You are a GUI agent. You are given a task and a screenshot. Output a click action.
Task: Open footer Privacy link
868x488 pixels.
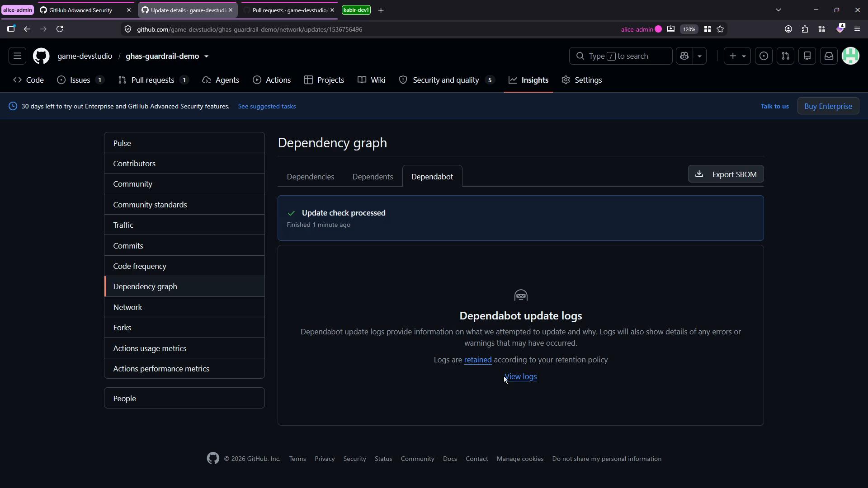click(x=325, y=459)
